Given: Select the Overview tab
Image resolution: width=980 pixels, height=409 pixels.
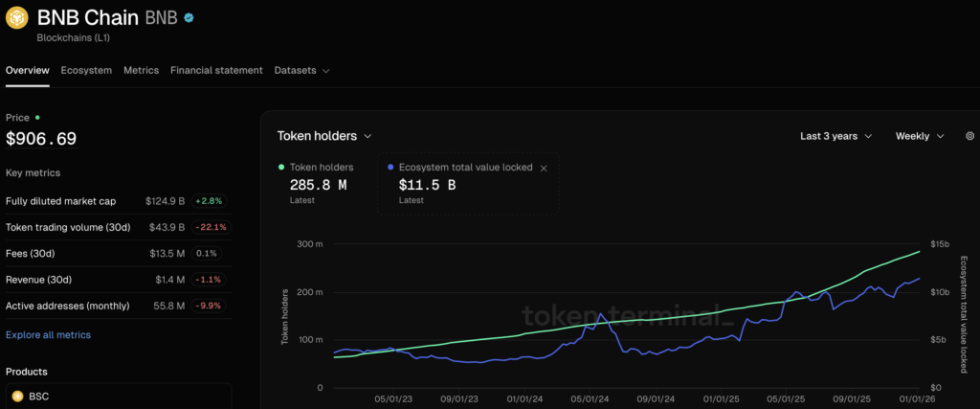Looking at the screenshot, I should pyautogui.click(x=27, y=70).
